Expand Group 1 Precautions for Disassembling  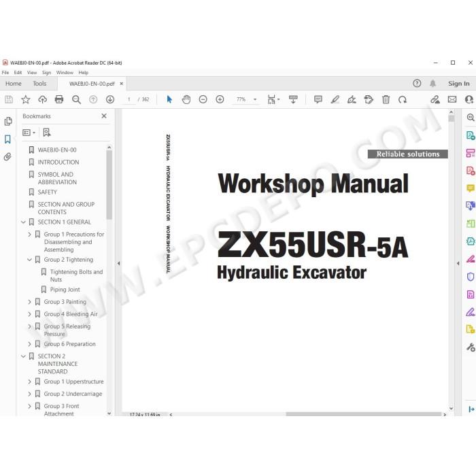[x=29, y=235]
